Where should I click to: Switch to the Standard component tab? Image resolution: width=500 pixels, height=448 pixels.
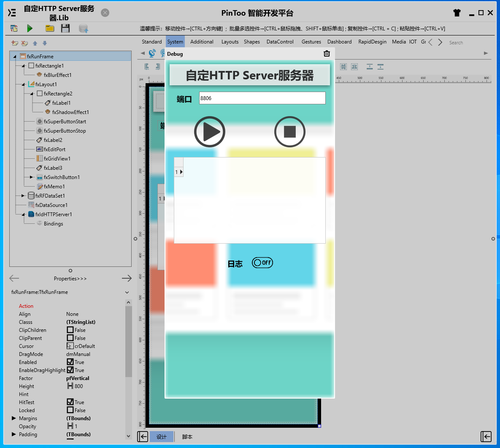pyautogui.click(x=152, y=42)
